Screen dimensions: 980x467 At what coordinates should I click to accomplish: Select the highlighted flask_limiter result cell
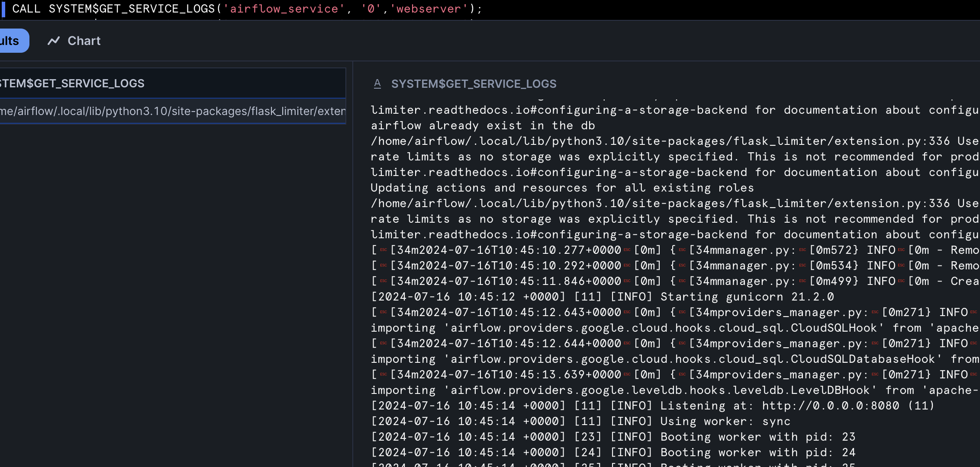point(172,111)
